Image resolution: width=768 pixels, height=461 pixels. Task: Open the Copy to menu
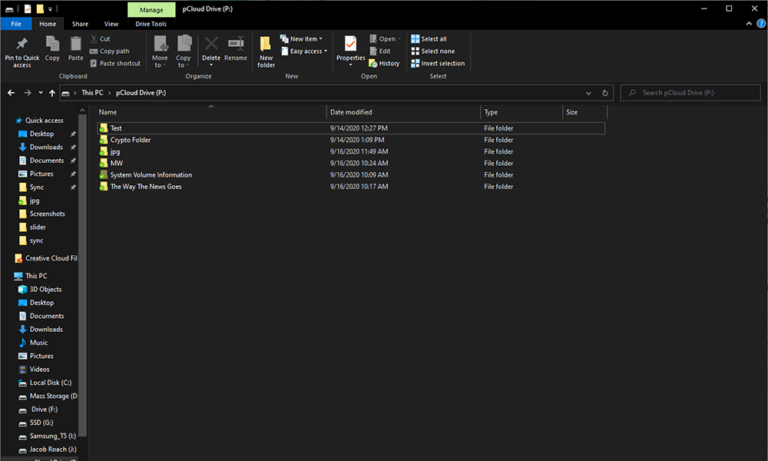(184, 51)
